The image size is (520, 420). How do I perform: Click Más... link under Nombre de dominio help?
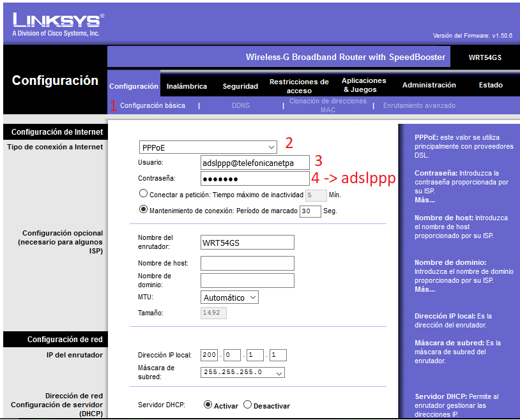coord(425,289)
